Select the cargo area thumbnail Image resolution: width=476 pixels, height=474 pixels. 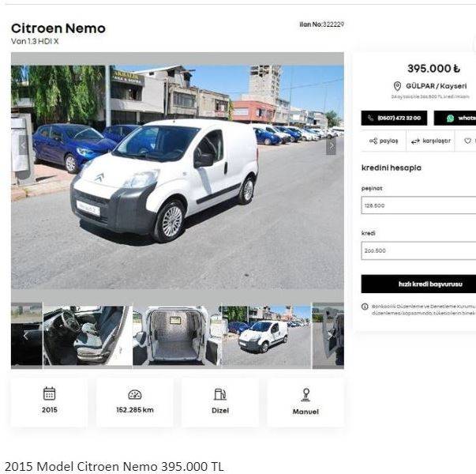177,336
